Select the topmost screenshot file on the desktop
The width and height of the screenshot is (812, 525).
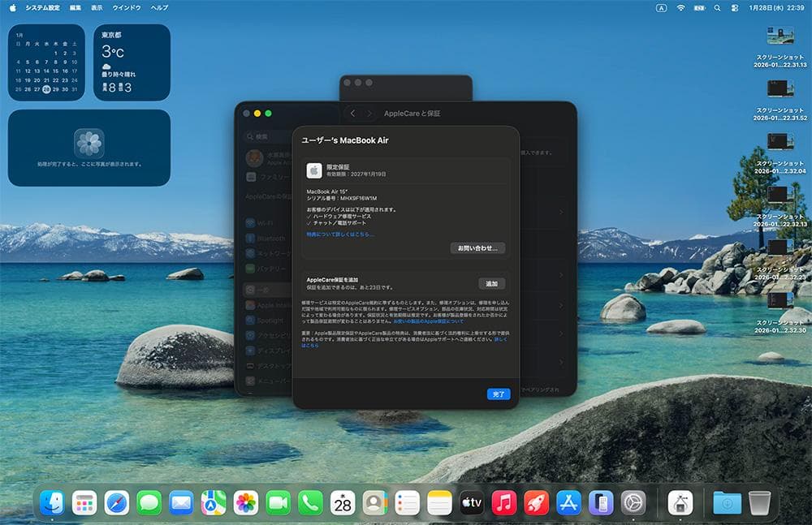click(x=780, y=37)
